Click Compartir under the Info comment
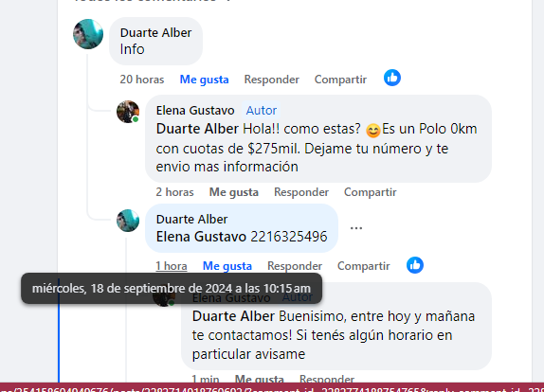This screenshot has height=392, width=544. click(x=340, y=80)
